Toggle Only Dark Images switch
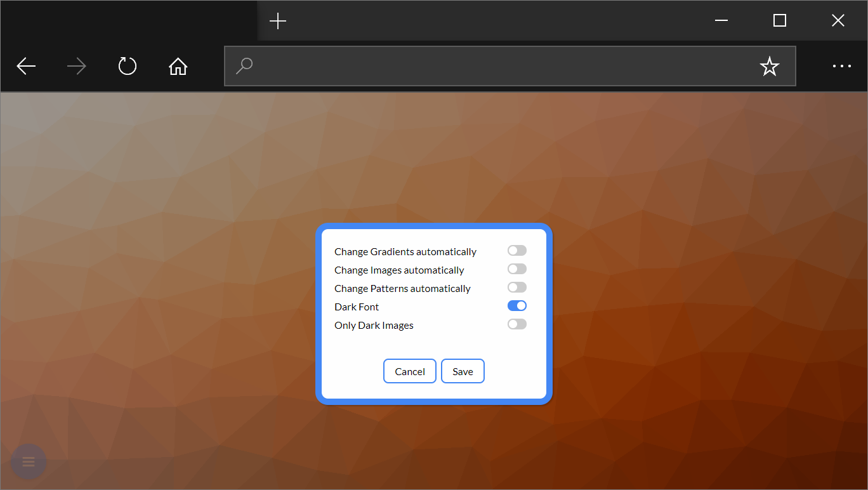Viewport: 868px width, 490px height. coord(517,324)
